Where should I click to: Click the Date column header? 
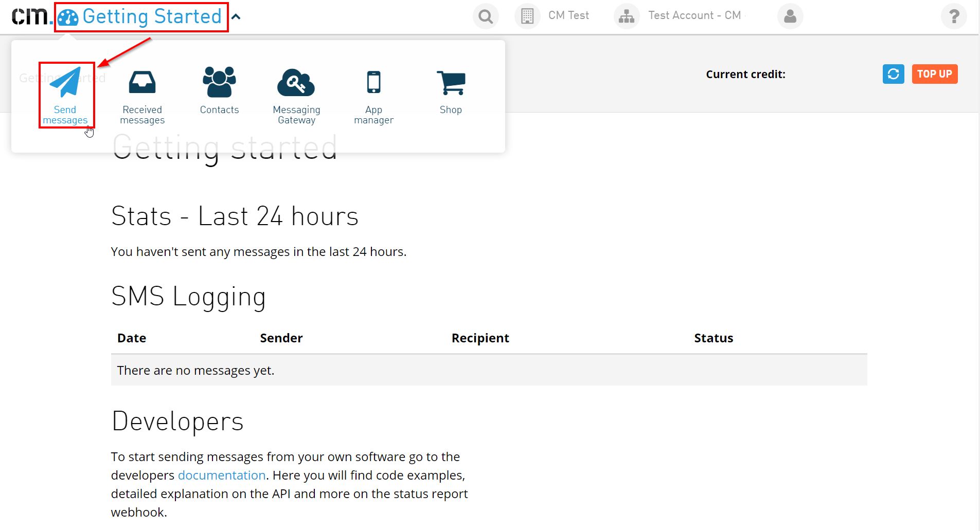(132, 338)
